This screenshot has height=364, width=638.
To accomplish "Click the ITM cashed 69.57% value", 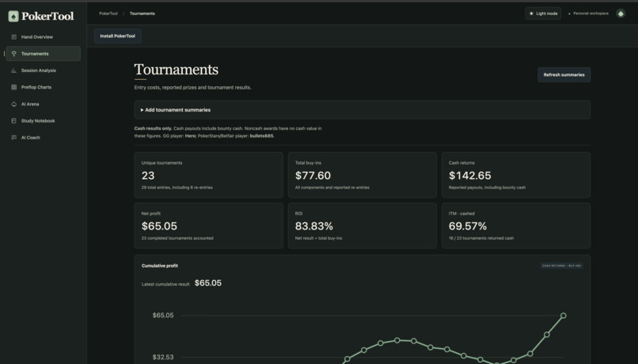I will click(x=468, y=226).
